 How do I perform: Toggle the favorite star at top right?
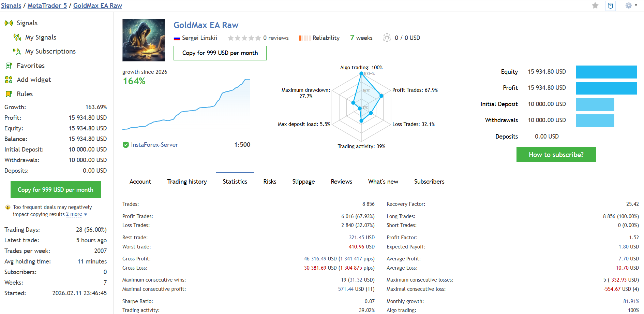pyautogui.click(x=595, y=5)
